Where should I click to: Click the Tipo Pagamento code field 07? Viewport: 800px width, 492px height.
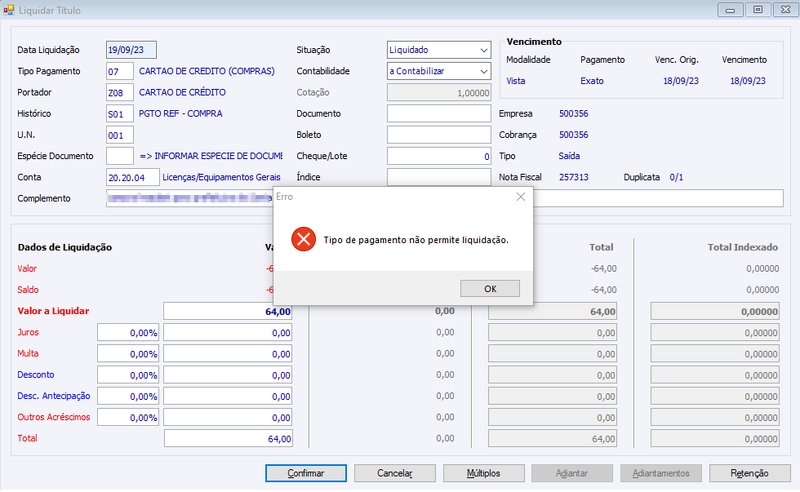tap(120, 71)
